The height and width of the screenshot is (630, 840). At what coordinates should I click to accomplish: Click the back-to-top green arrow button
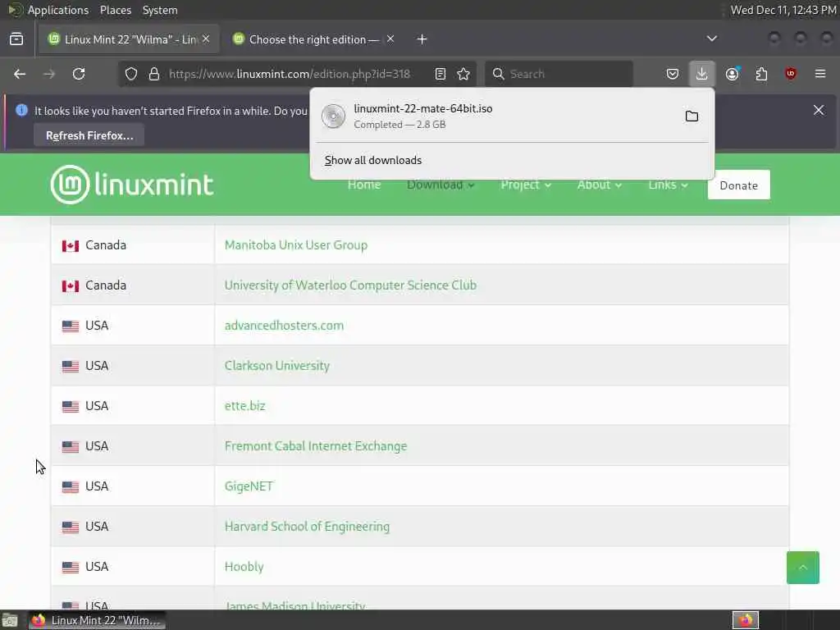pos(802,568)
